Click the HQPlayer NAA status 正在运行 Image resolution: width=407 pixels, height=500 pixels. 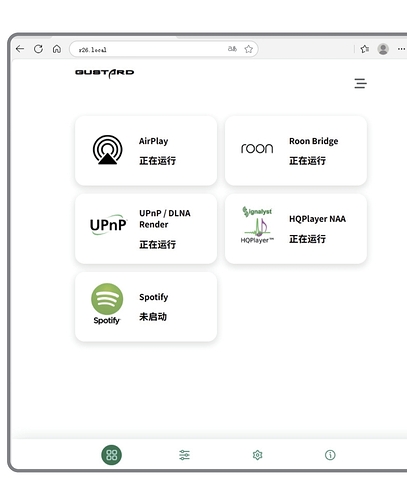click(x=307, y=239)
